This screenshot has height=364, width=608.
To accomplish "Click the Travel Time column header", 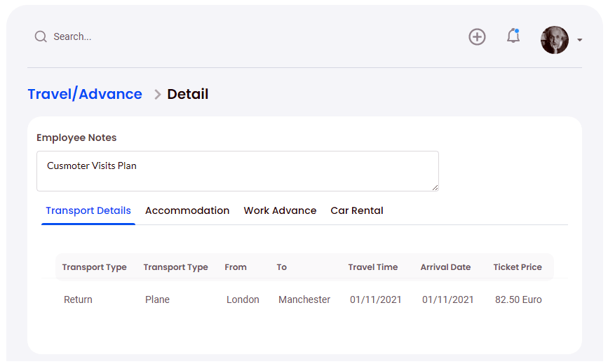I will pos(372,267).
